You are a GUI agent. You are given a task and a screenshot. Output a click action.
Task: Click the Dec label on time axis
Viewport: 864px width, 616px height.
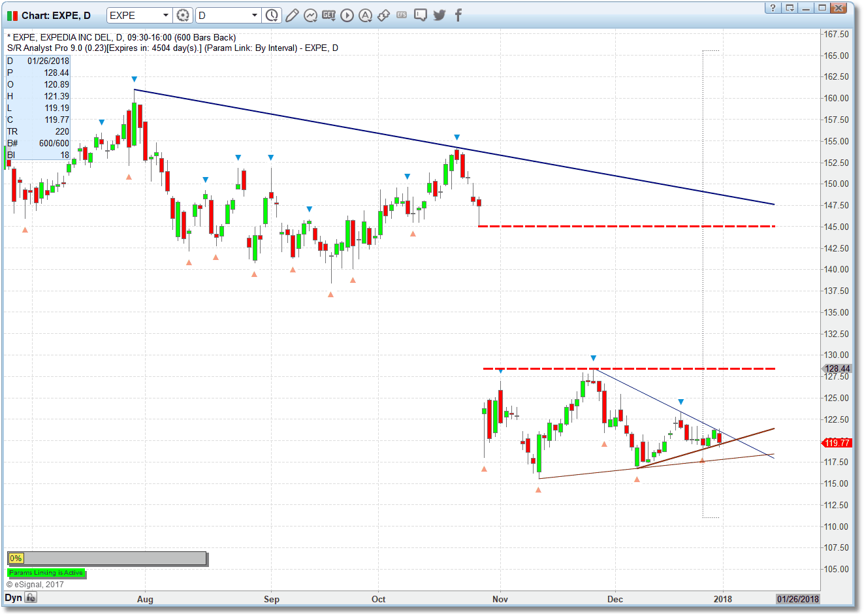pos(615,599)
